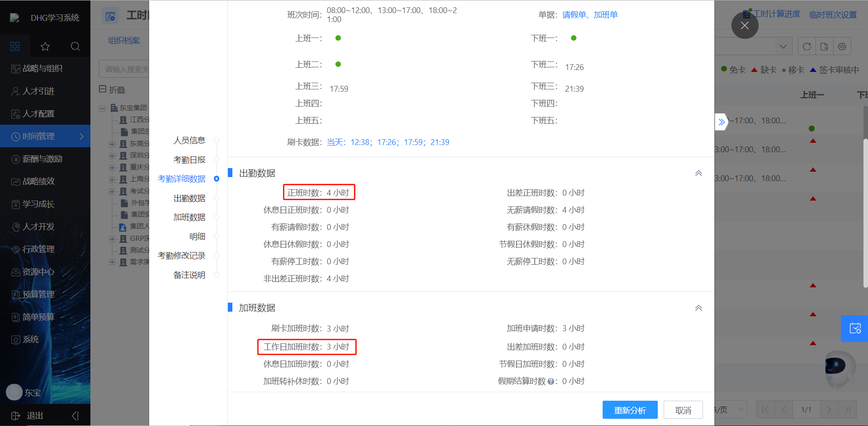Open the floating message icon on the right
The width and height of the screenshot is (868, 426).
point(854,328)
